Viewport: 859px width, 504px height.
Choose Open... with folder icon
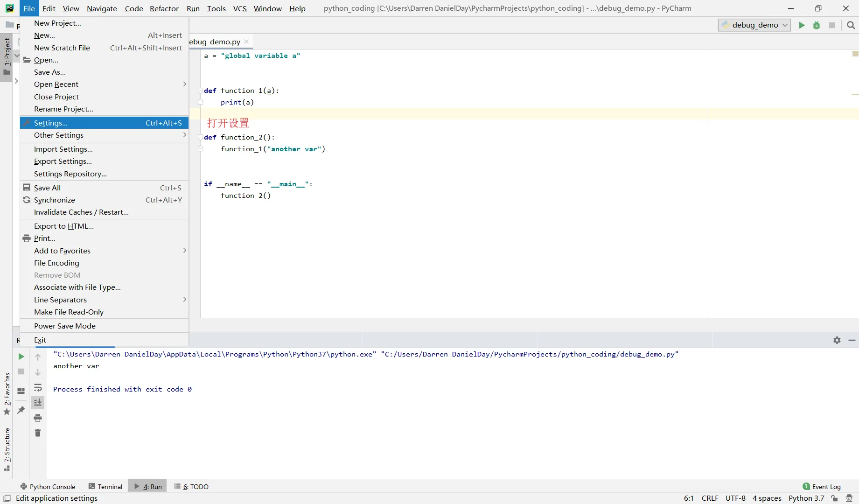[x=105, y=60]
